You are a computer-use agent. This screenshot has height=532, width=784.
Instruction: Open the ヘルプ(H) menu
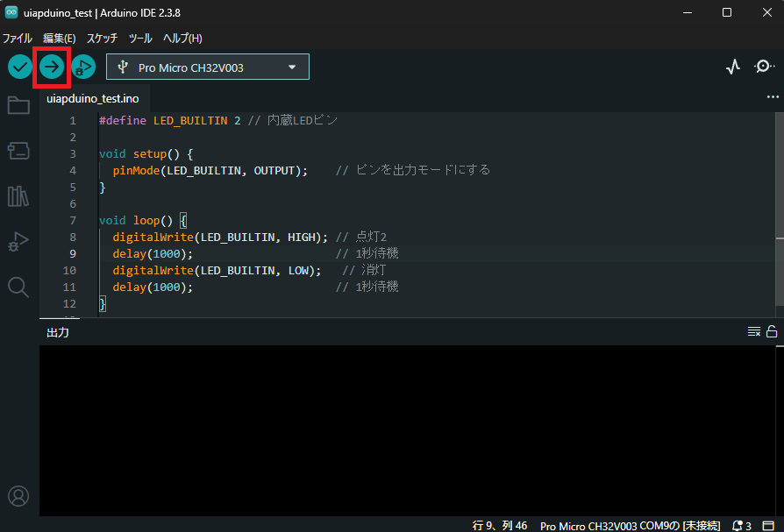tap(182, 39)
